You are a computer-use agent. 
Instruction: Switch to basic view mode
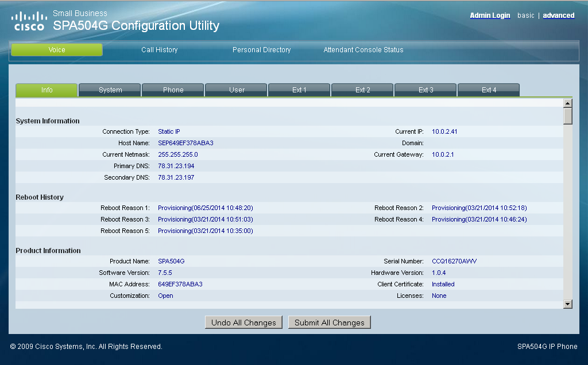tap(525, 15)
